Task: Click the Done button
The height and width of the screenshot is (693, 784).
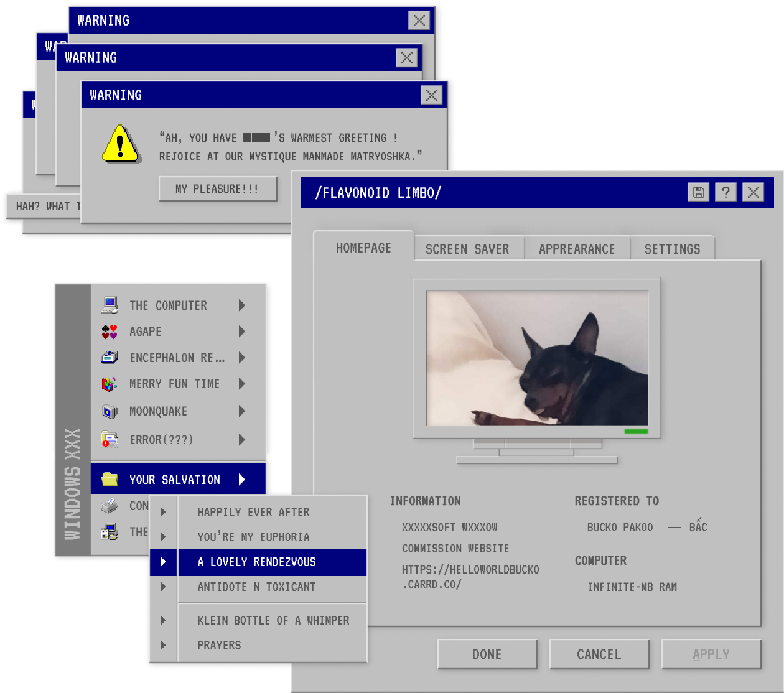Action: 487,654
